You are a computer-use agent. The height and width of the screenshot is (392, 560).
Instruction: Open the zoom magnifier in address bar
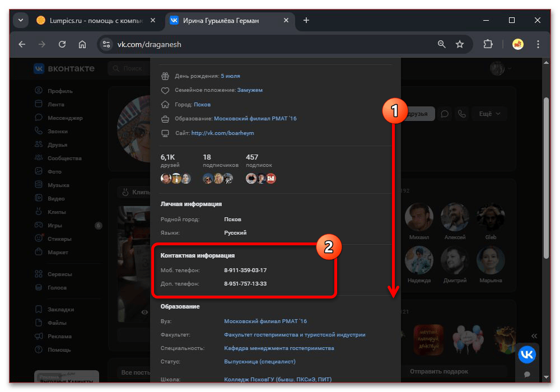pyautogui.click(x=442, y=44)
